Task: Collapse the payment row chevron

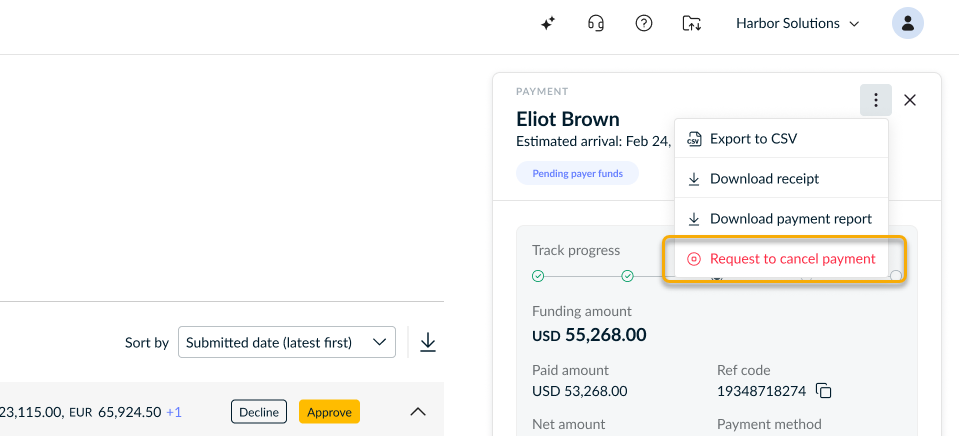Action: (418, 412)
